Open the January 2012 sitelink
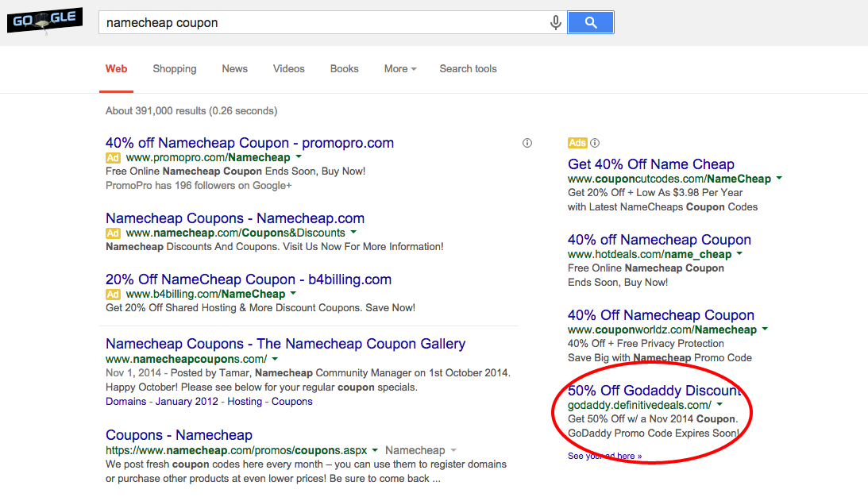The image size is (868, 501). (x=187, y=401)
